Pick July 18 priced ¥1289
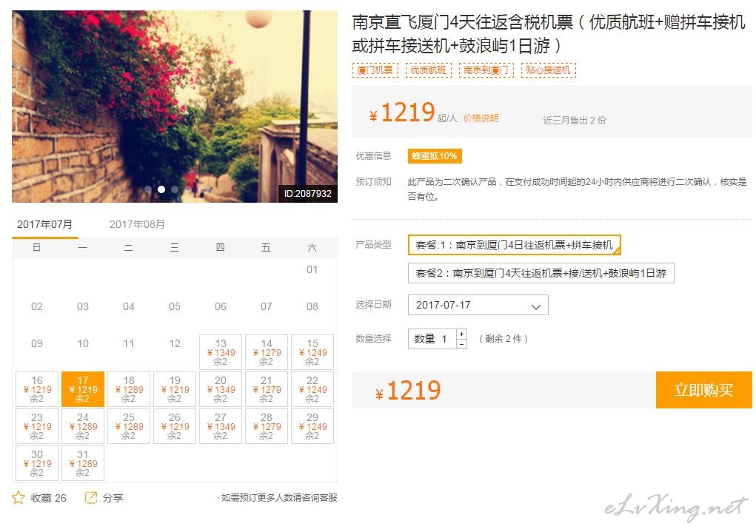This screenshot has width=756, height=532. tap(129, 389)
